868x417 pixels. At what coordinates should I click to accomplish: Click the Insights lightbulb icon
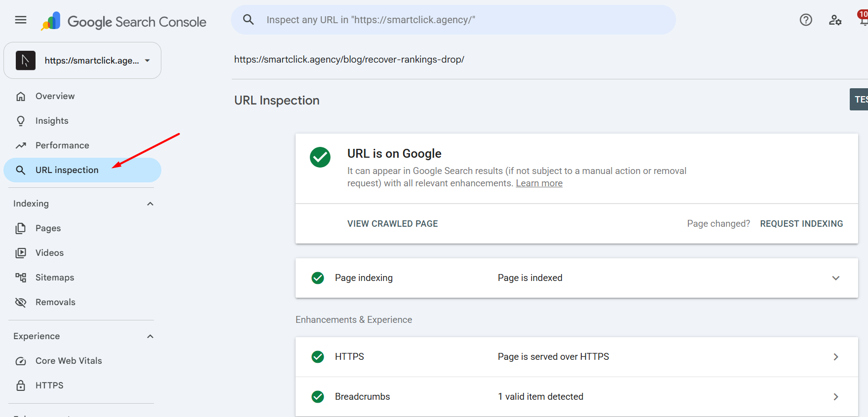[21, 121]
